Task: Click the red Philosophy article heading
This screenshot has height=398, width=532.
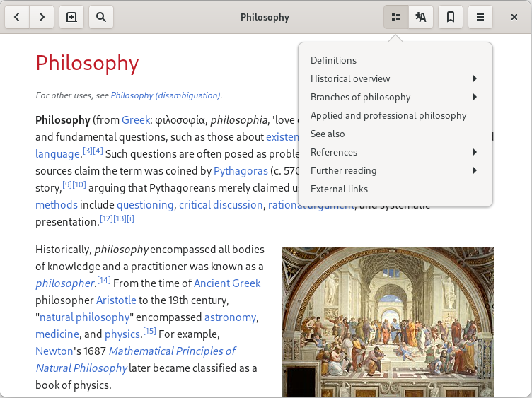Action: pyautogui.click(x=87, y=64)
